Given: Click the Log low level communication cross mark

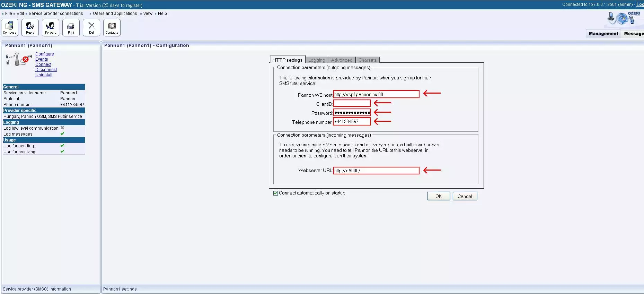Looking at the screenshot, I should click(x=62, y=128).
